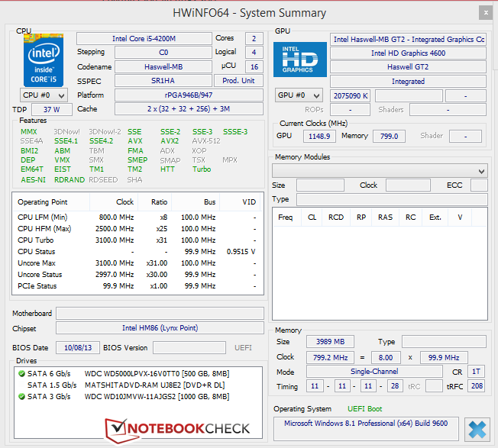Click the blue X close button at bottom right
This screenshot has height=448, width=498.
[x=477, y=429]
